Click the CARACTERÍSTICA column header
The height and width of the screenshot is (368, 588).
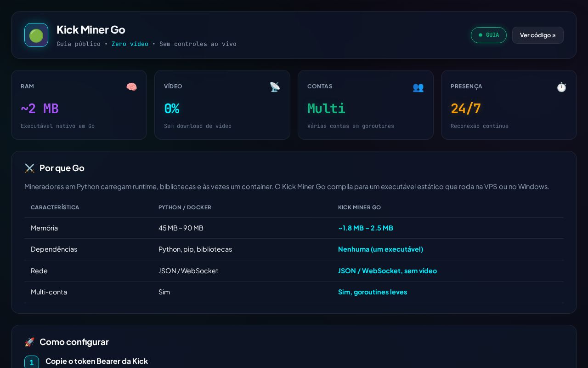55,207
